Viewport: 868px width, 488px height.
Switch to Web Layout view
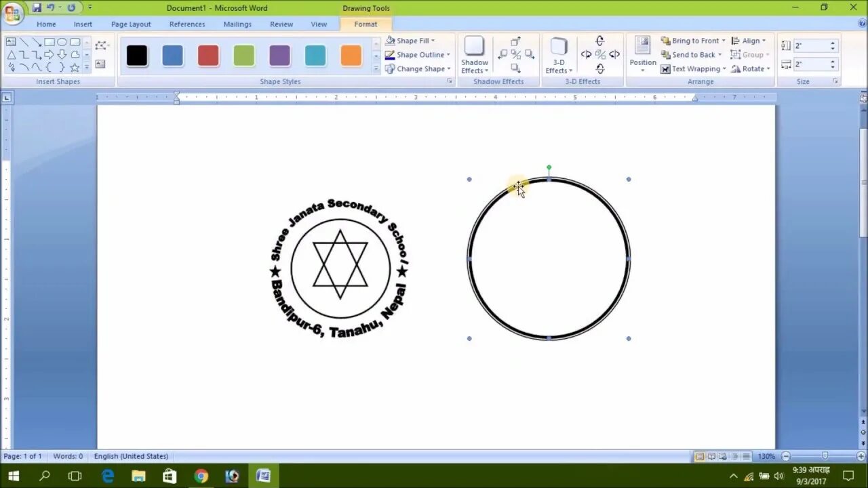pos(723,456)
